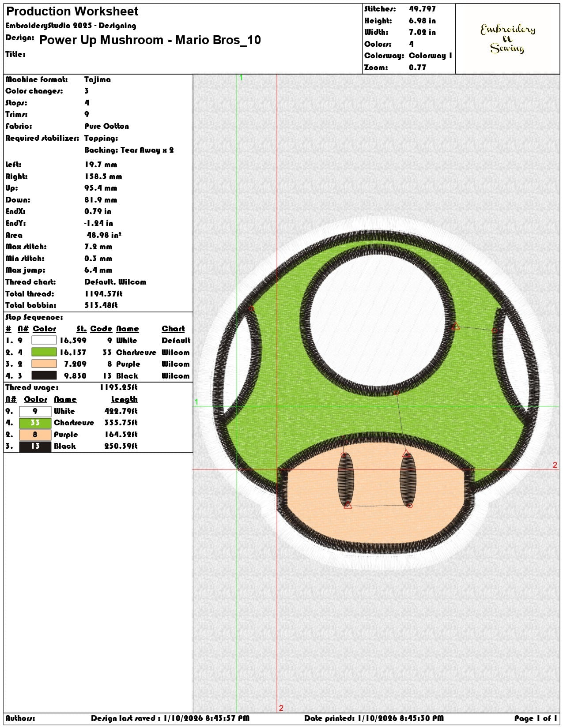Click the Chartreuse thread length 355.75ft
The image size is (563, 728).
(x=121, y=423)
